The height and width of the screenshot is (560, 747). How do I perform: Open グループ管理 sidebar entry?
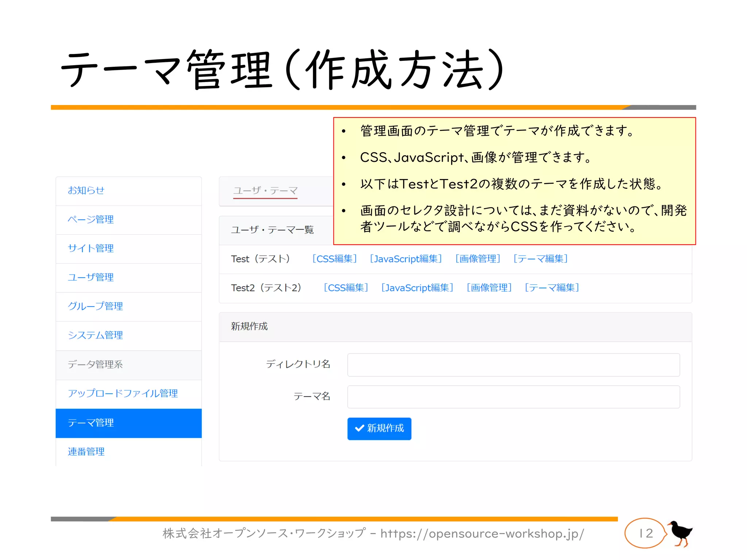pyautogui.click(x=128, y=307)
